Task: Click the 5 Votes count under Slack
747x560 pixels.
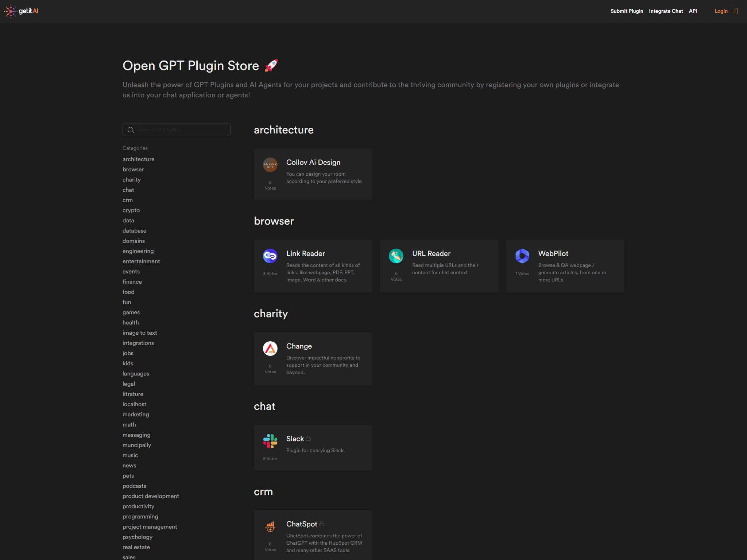Action: point(270,459)
